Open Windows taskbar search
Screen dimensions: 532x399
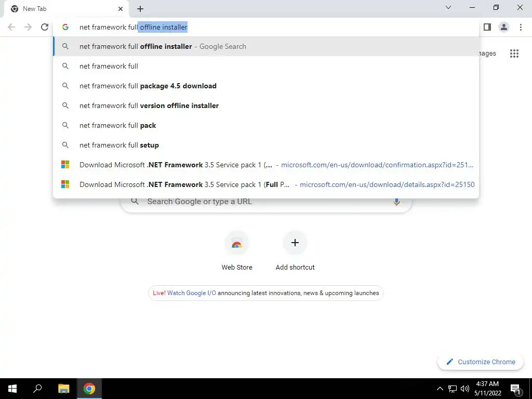[x=37, y=389]
